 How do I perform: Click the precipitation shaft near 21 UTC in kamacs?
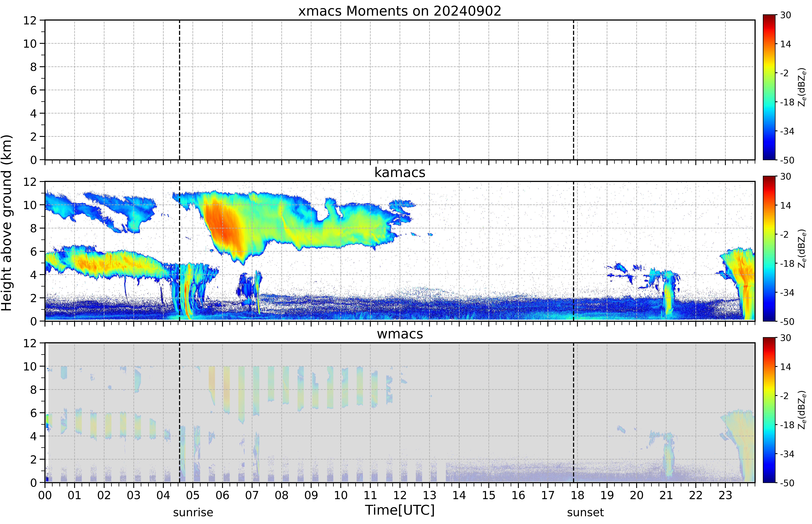(668, 294)
